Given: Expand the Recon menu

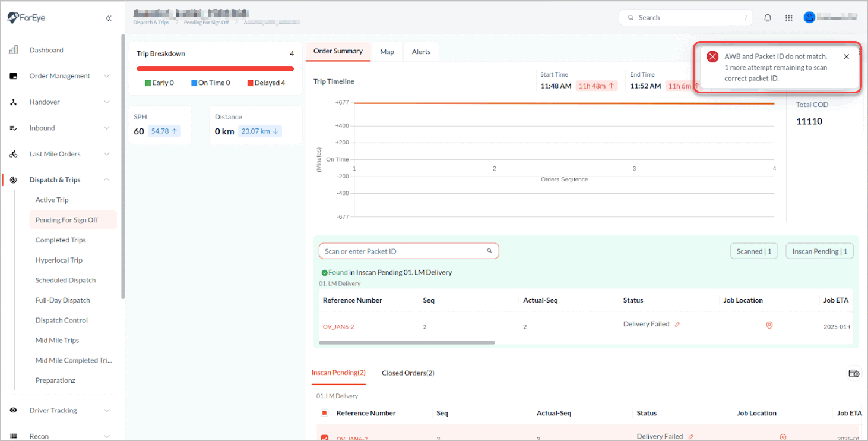Looking at the screenshot, I should [x=107, y=436].
